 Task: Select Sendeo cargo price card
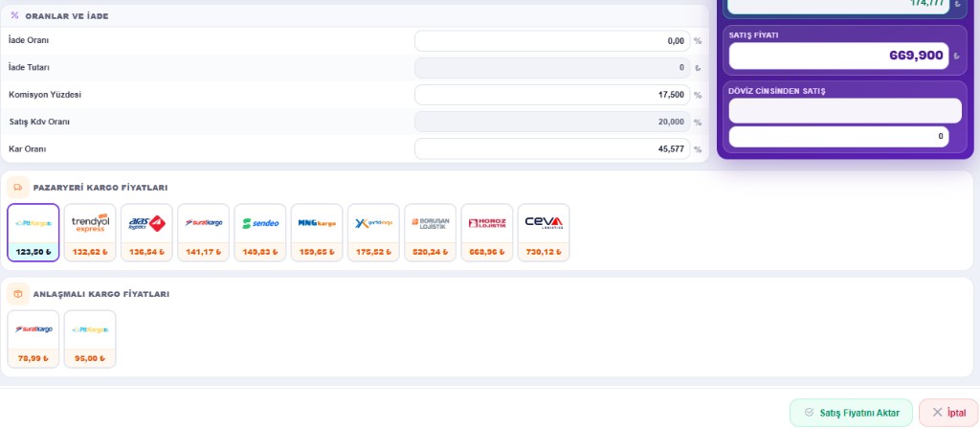tap(260, 233)
